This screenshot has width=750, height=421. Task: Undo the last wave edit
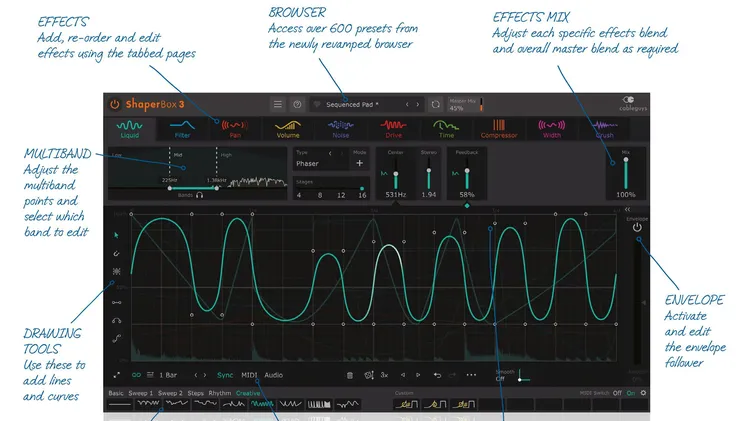pyautogui.click(x=437, y=375)
